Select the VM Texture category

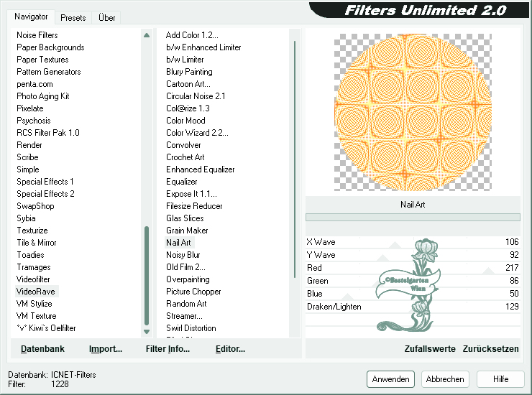point(36,316)
